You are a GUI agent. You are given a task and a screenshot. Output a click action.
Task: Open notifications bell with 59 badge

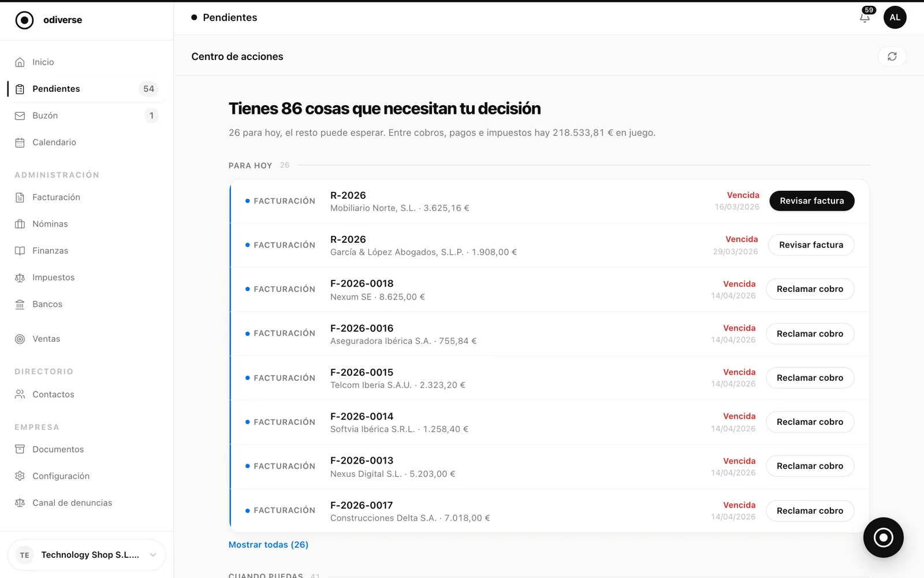pos(865,17)
